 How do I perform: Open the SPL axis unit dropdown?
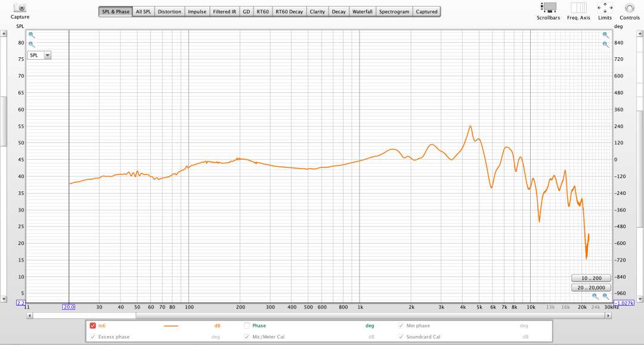pos(39,55)
